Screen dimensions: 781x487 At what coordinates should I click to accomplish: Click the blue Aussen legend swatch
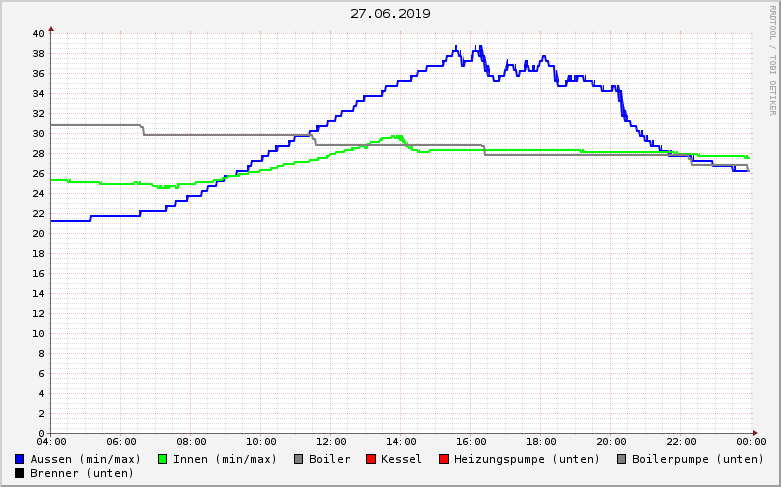19,459
